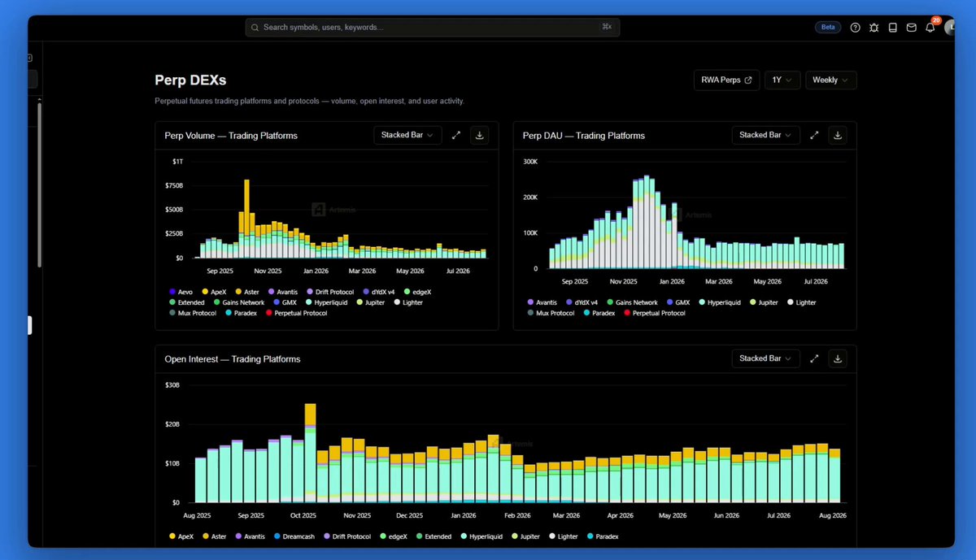This screenshot has height=560, width=976.
Task: Expand the Perp Volume chart to fullscreen
Action: 456,135
